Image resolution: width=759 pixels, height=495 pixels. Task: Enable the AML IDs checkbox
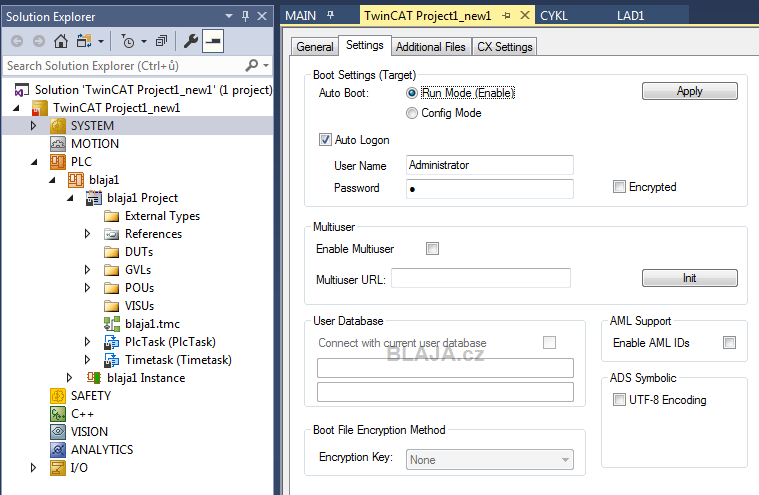pos(729,343)
